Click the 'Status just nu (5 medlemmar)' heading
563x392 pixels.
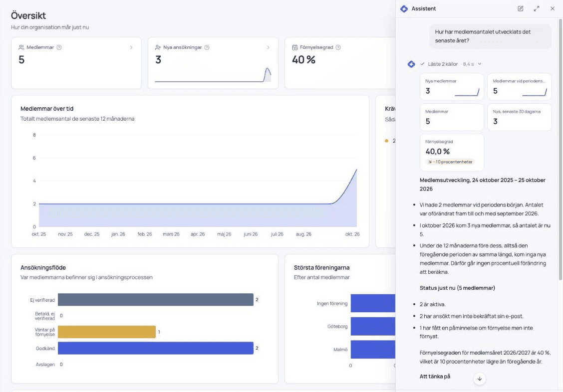point(457,288)
